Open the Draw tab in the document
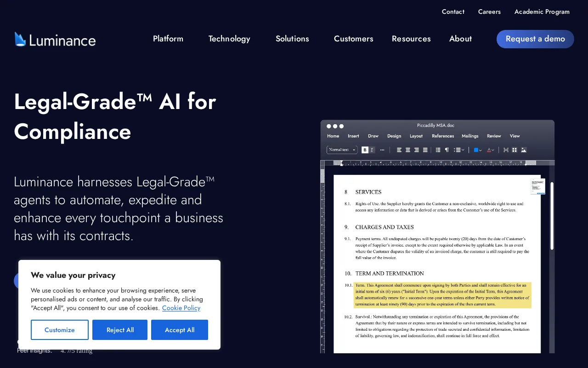The height and width of the screenshot is (368, 588). click(x=373, y=136)
